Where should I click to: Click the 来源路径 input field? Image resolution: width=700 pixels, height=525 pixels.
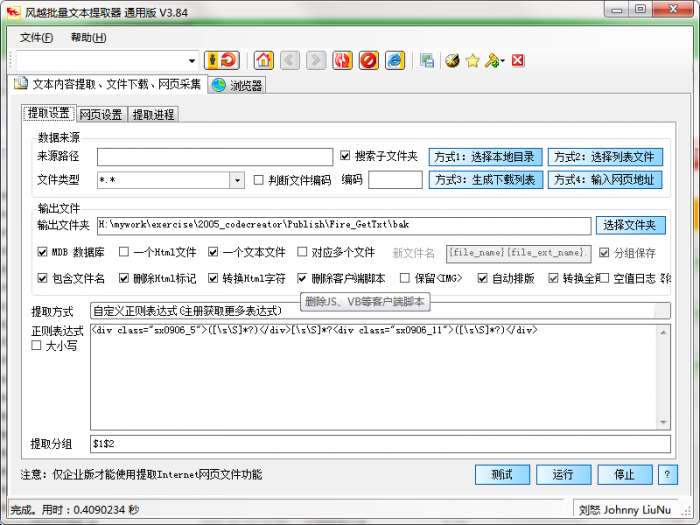coord(215,157)
